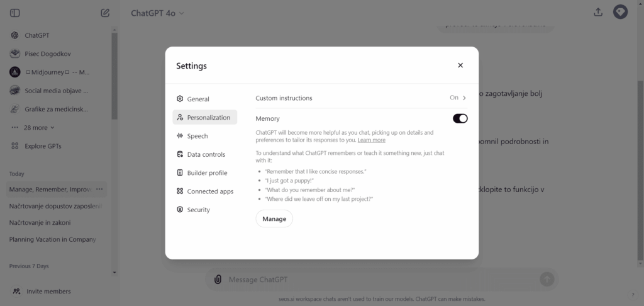
Task: Switch to the General settings tab
Action: (x=197, y=99)
